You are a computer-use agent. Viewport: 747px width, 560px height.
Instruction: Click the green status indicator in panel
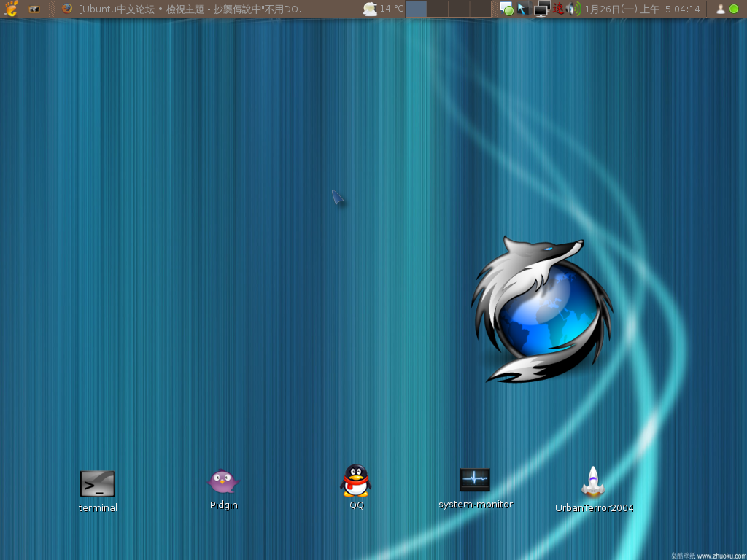[x=734, y=9]
